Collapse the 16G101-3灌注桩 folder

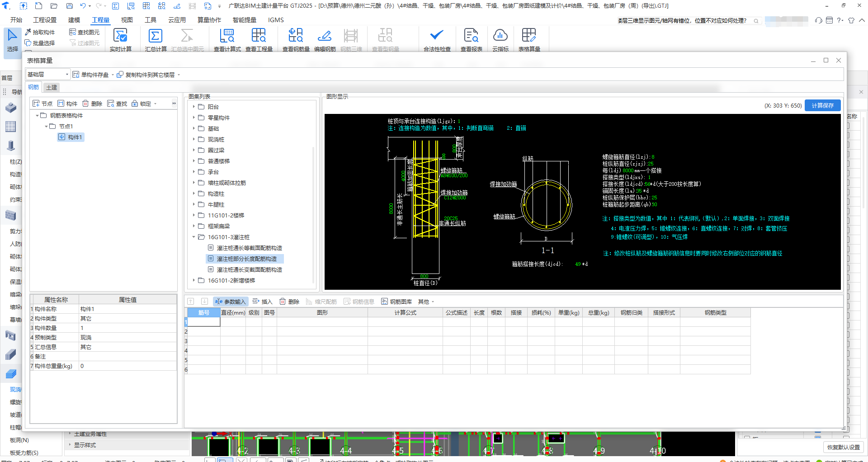(194, 237)
